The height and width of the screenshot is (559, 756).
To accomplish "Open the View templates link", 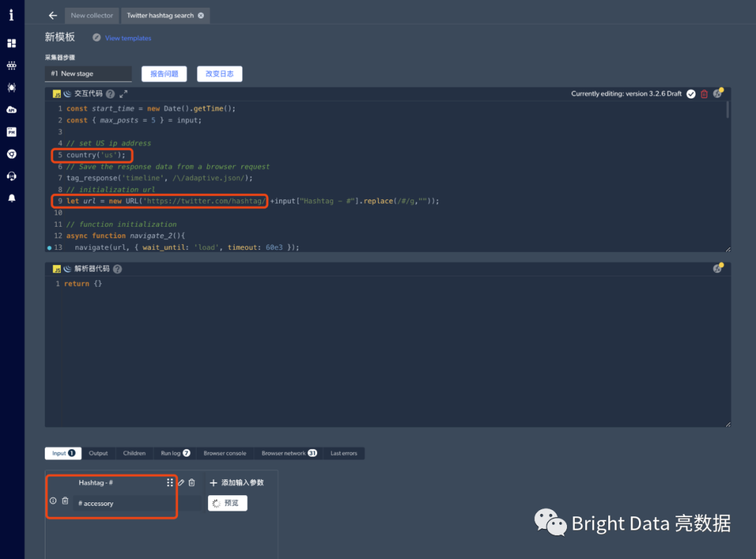I will click(128, 38).
